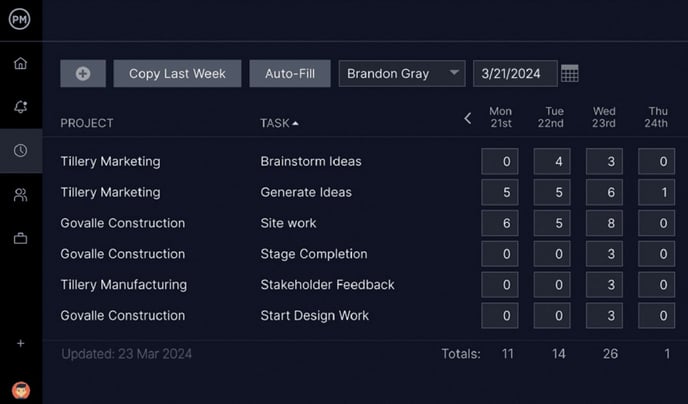
Task: Click the Wednesday total of 26
Action: (x=610, y=354)
